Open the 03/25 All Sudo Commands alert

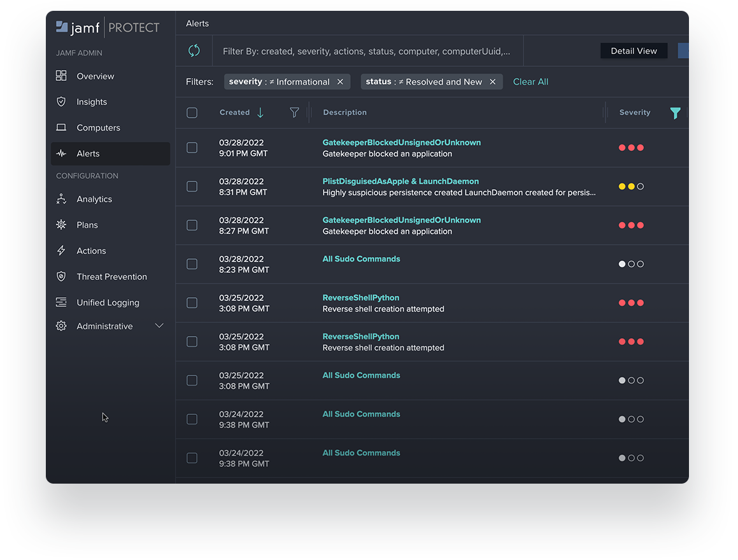[361, 375]
